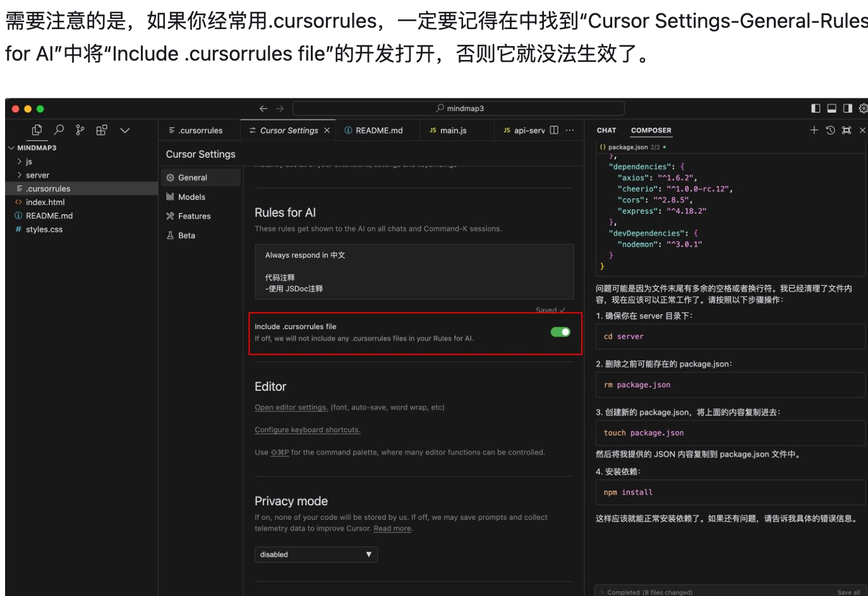Open the editor more actions ellipsis
Image resolution: width=868 pixels, height=596 pixels.
[x=570, y=130]
